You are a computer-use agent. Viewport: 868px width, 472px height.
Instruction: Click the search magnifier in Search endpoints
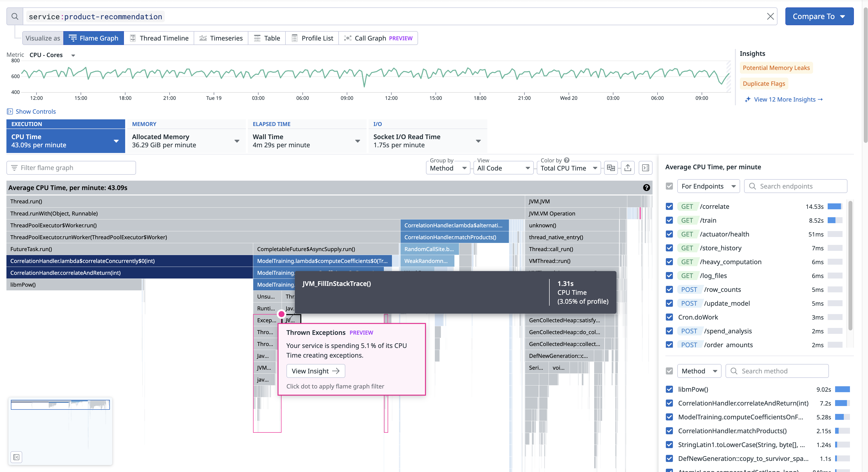tap(752, 186)
